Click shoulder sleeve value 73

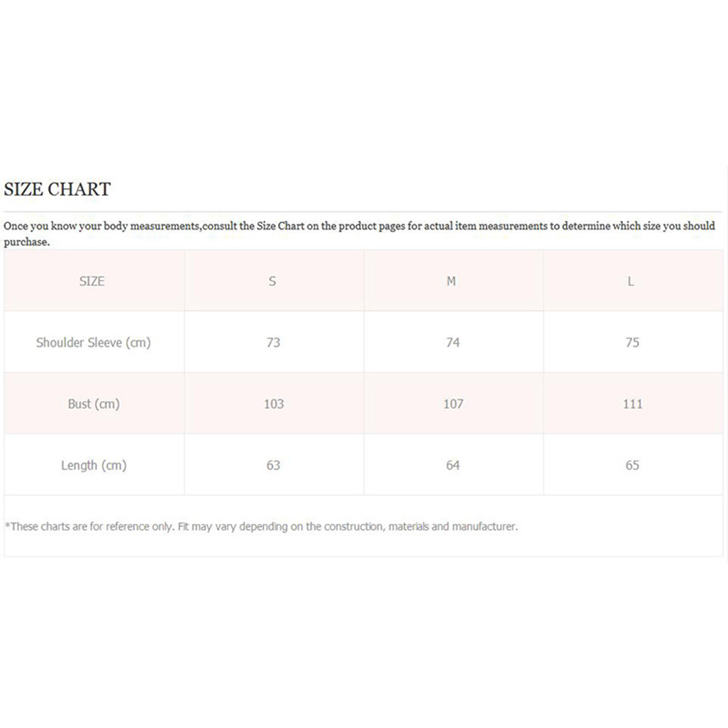tap(273, 343)
